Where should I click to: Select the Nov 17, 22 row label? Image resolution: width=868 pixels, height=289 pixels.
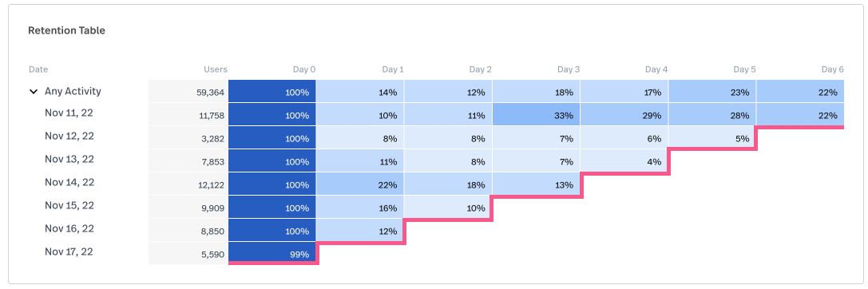[69, 252]
